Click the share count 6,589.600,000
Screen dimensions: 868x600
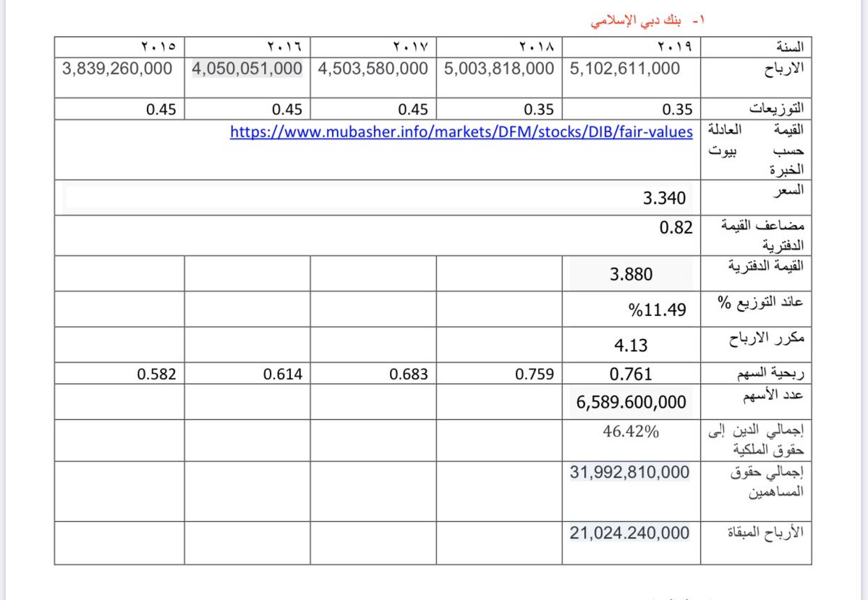[631, 402]
